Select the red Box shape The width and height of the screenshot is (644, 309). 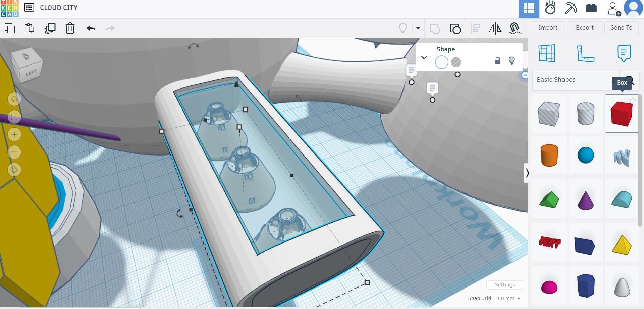click(622, 114)
